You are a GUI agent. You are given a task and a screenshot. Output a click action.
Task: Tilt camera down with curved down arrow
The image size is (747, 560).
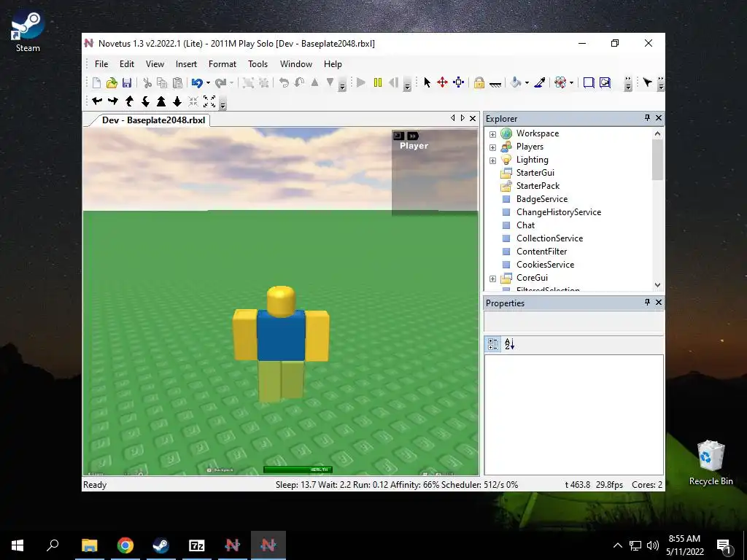pos(145,101)
